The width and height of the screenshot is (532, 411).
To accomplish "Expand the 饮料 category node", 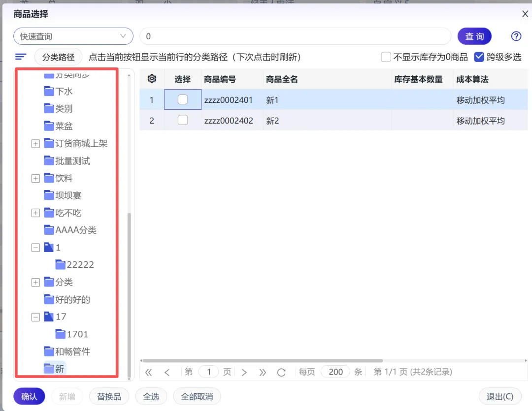I will pyautogui.click(x=35, y=178).
